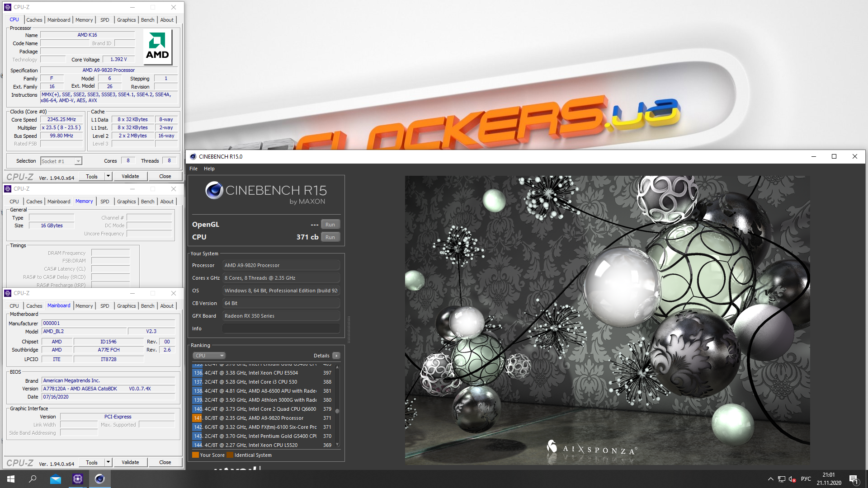868x488 pixels.
Task: Click Identical System legend swatch
Action: tap(230, 455)
